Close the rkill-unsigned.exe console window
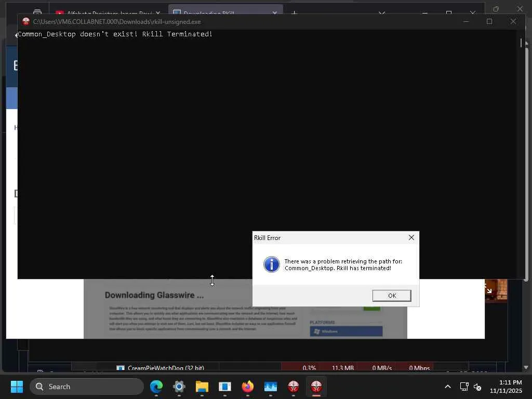The width and height of the screenshot is (532, 399). [513, 21]
